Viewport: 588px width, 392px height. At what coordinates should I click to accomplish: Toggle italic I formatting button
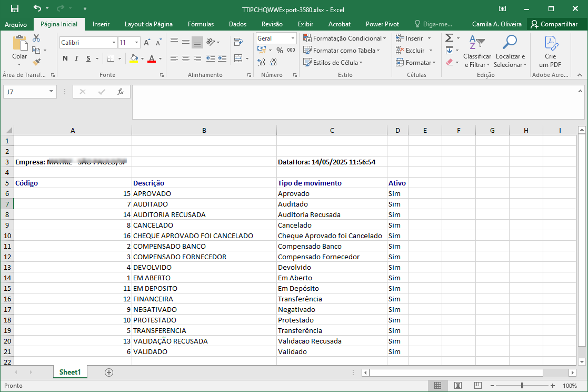point(76,58)
